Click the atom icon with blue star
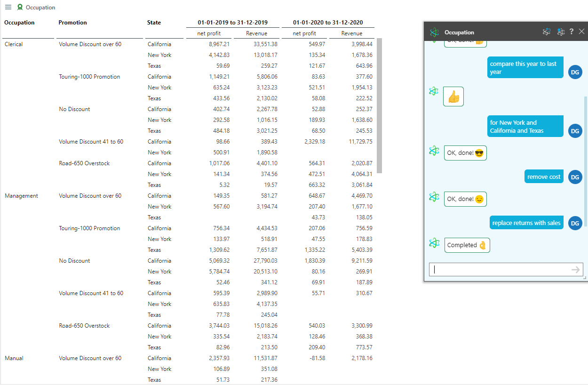588x386 pixels. (x=560, y=32)
